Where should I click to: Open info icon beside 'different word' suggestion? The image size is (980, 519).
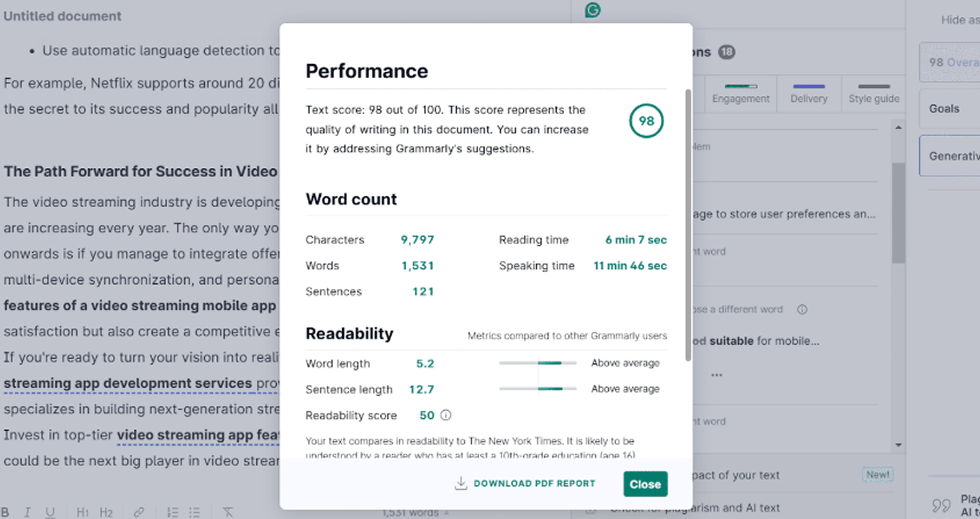(x=802, y=309)
